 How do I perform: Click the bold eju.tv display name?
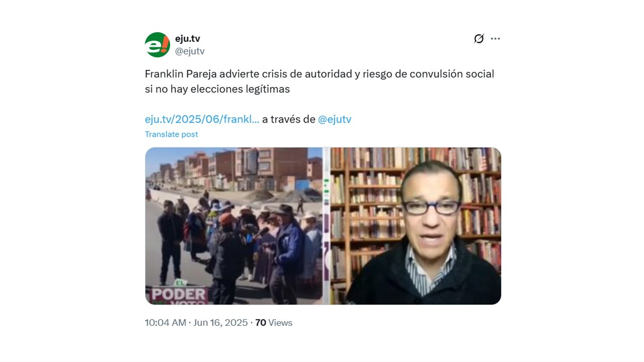tap(188, 39)
